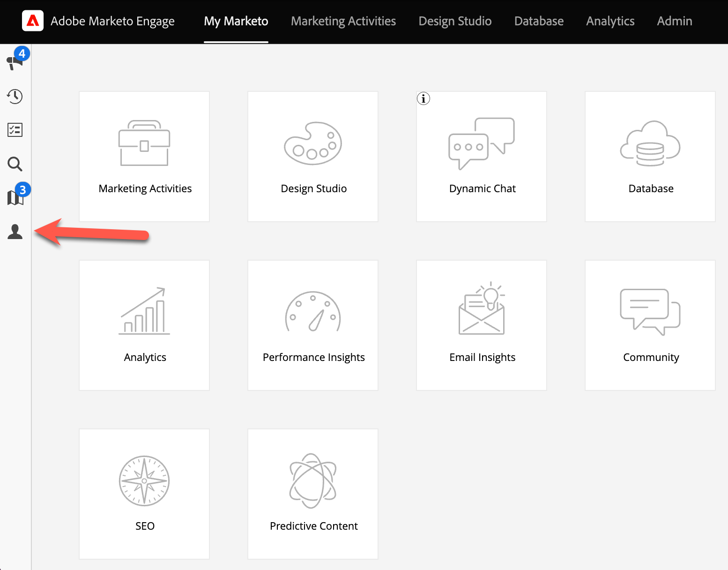Open the Marketing Activities top navigation tab
This screenshot has width=728, height=570.
coord(343,21)
